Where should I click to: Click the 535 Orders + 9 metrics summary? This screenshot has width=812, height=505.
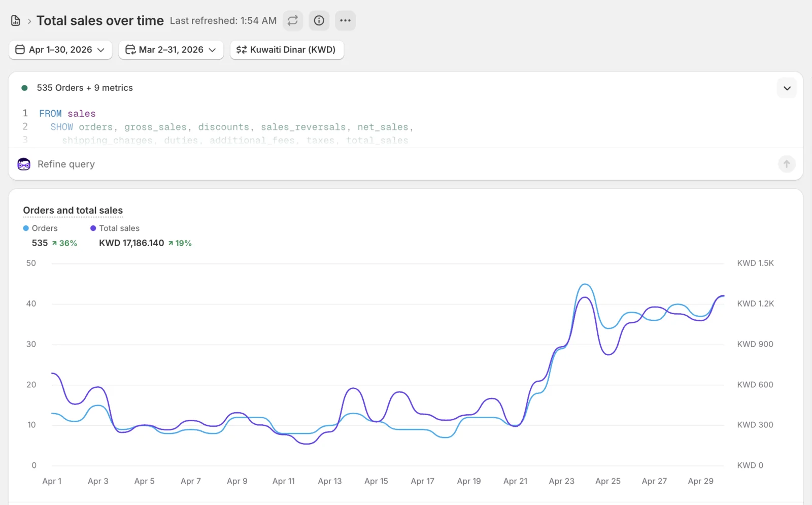[85, 88]
